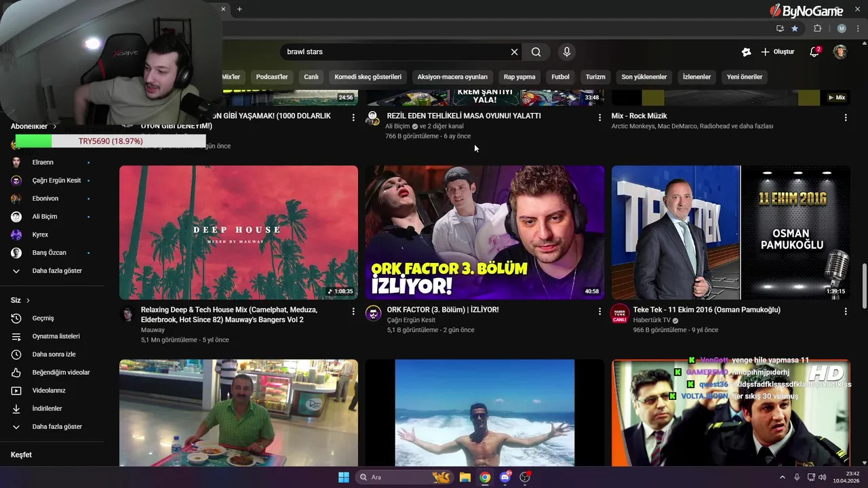Select the Son yüklenenler chip

click(644, 77)
